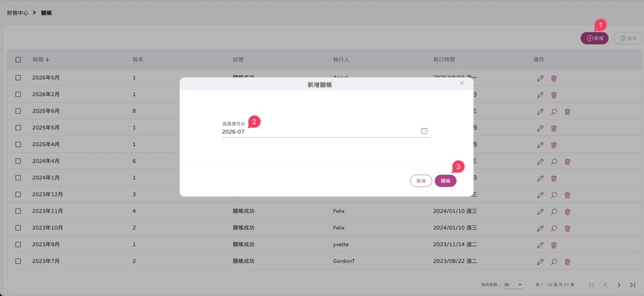This screenshot has width=644, height=296.
Task: Click executor name yvette in 2023年9月 row
Action: point(341,244)
